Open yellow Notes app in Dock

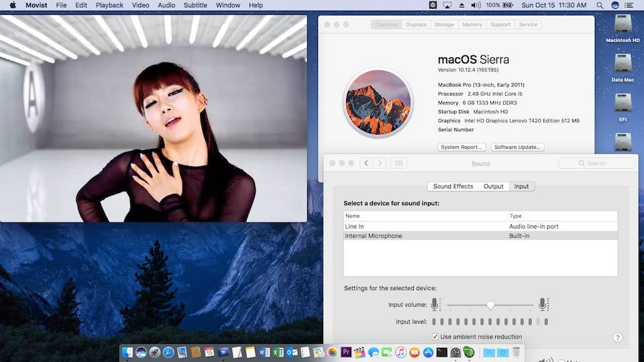[x=250, y=352]
